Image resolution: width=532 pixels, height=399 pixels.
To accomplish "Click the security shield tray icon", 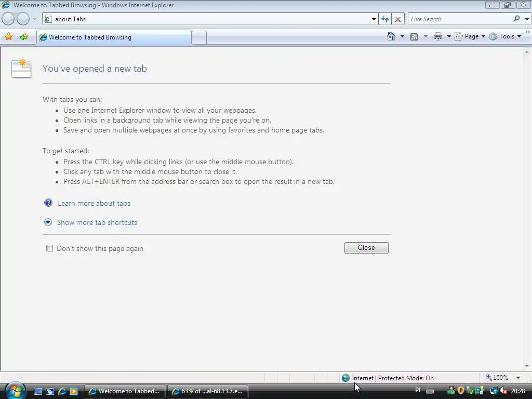I will [461, 391].
